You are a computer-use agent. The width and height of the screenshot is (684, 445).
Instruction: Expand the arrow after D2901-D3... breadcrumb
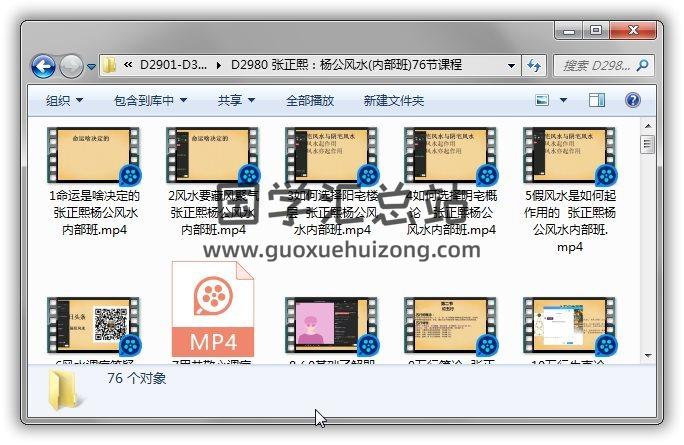(219, 65)
